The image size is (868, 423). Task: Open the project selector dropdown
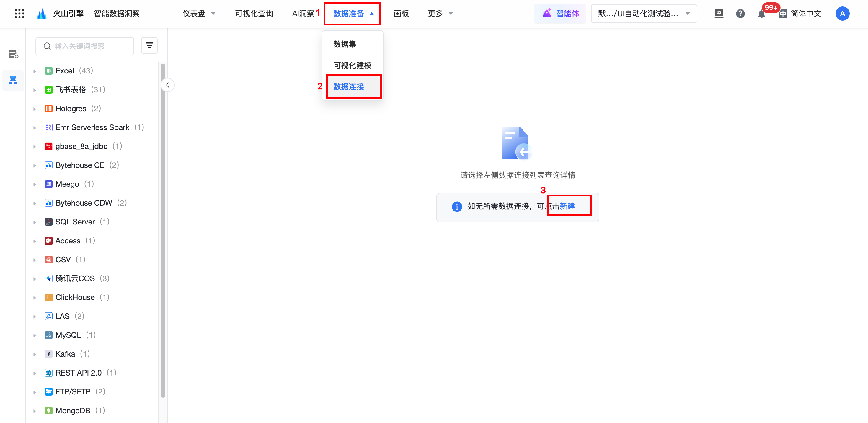644,14
